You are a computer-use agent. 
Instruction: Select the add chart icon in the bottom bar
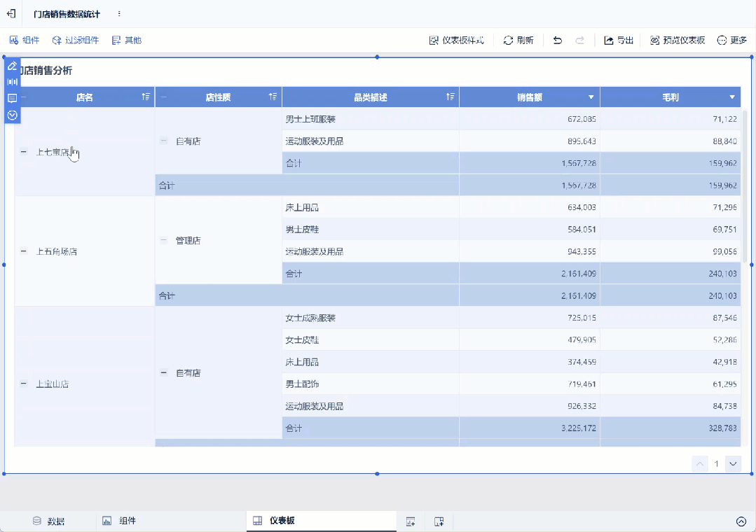coord(410,521)
